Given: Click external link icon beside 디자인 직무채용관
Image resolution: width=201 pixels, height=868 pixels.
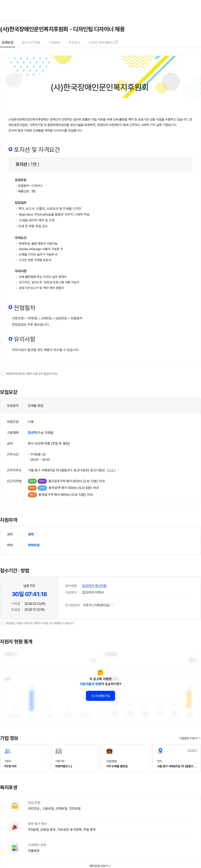Looking at the screenshot, I should [116, 42].
